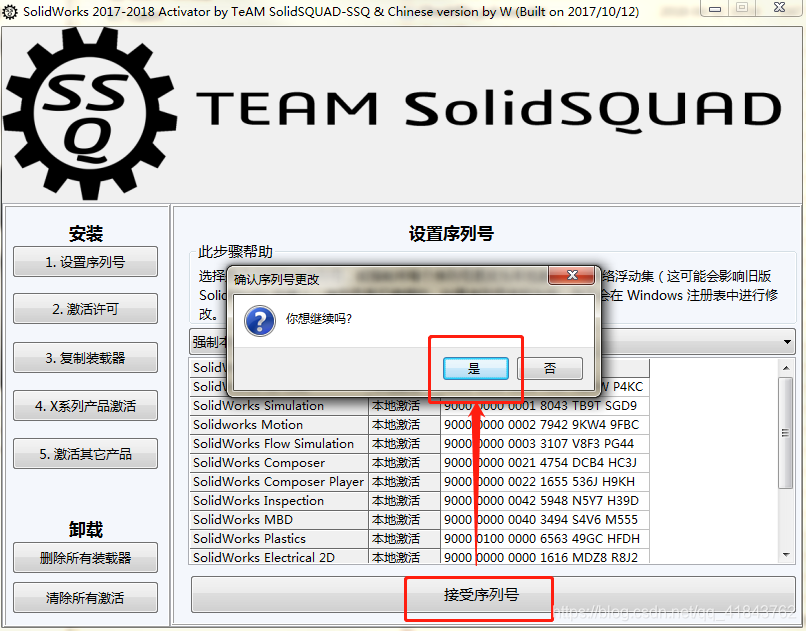
Task: Click the gear icon in title bar
Action: 10,11
